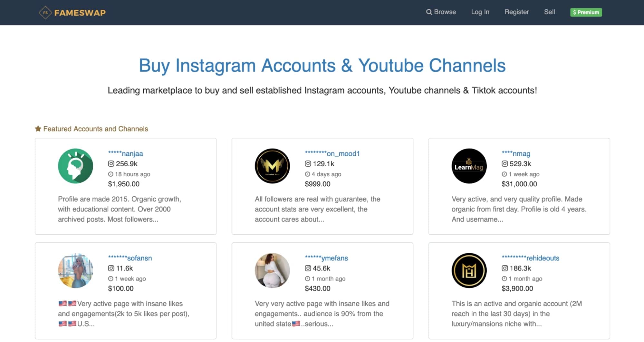644x342 pixels.
Task: Click the $430.00 price
Action: 318,288
